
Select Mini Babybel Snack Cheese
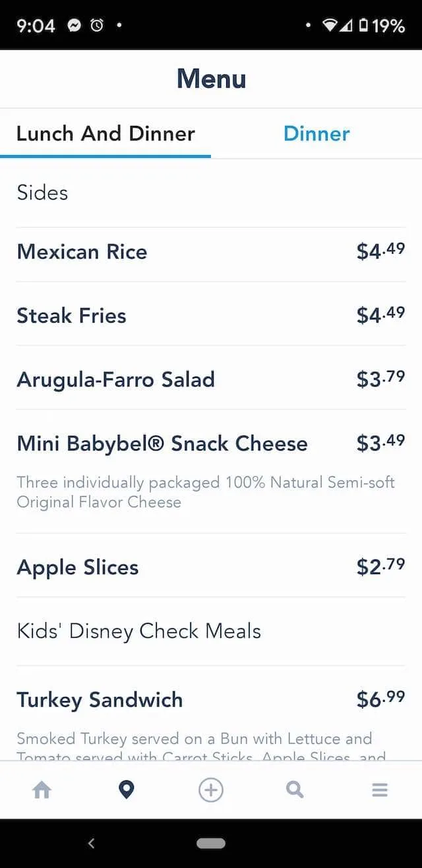pyautogui.click(x=211, y=471)
